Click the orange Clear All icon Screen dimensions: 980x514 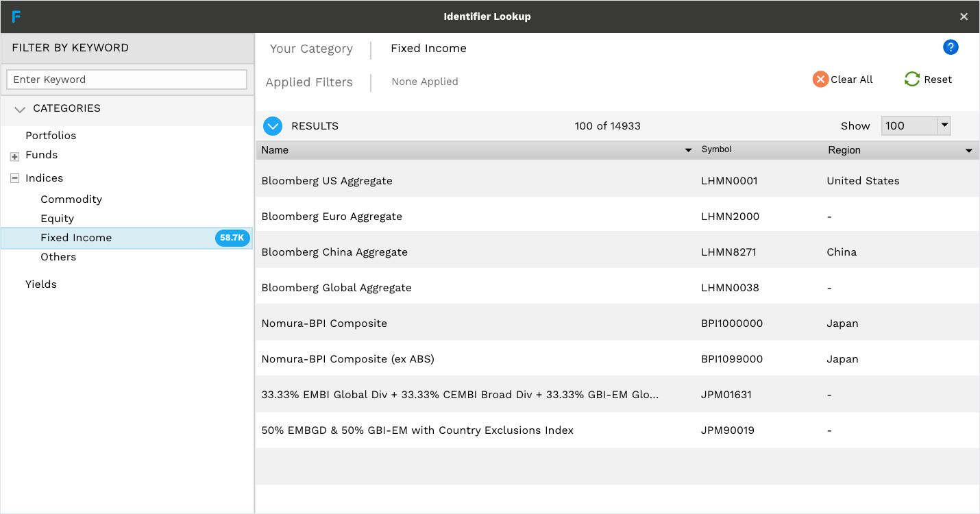click(820, 79)
